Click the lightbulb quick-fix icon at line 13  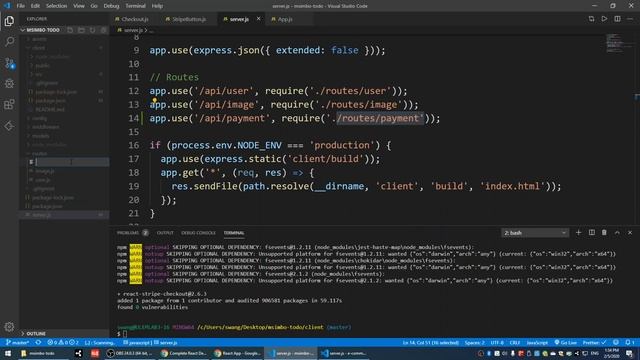coord(155,100)
